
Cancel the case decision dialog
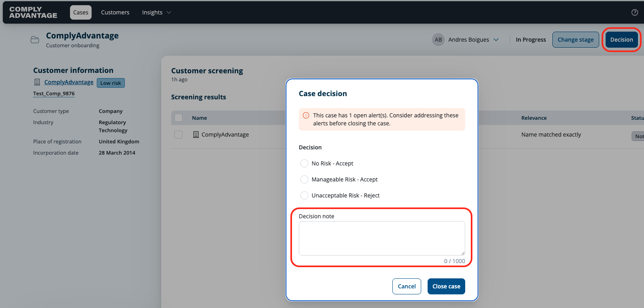[407, 286]
